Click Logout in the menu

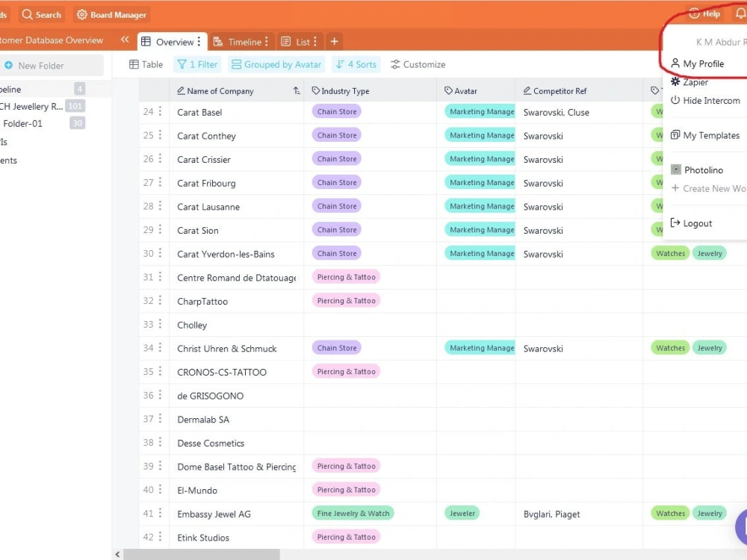pos(691,223)
